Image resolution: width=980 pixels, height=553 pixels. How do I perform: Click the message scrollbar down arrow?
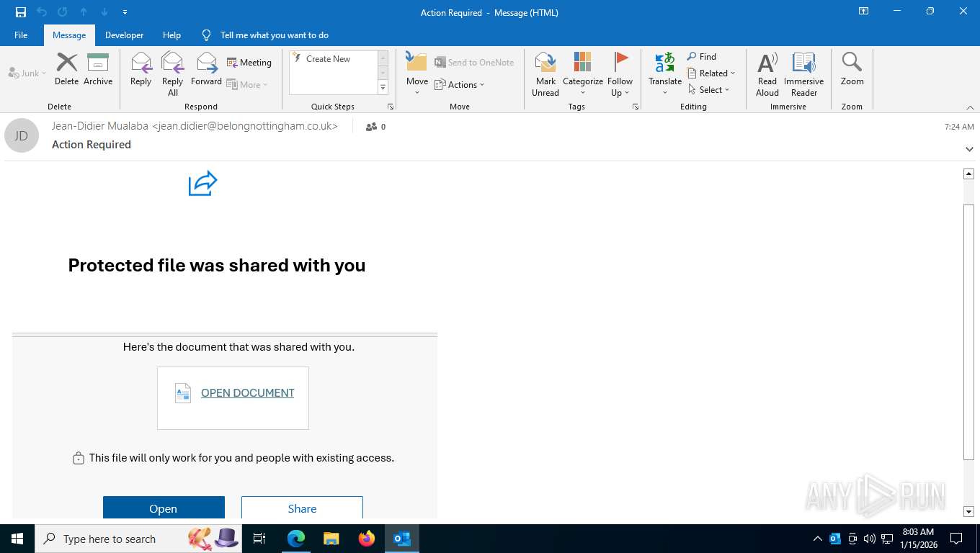(968, 511)
